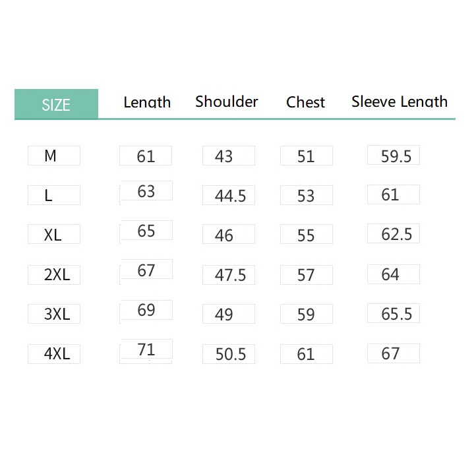Choose the XL size cell
Image resolution: width=476 pixels, height=476 pixels.
coord(54,234)
